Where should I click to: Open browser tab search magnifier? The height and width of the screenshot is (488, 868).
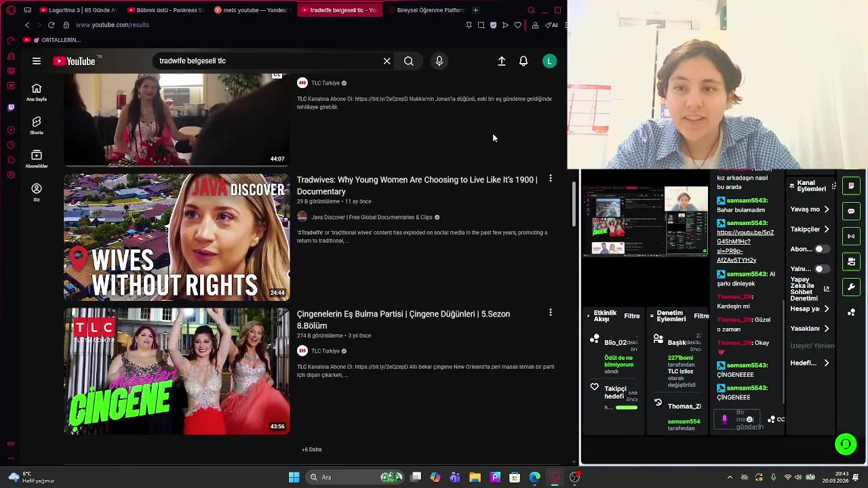(531, 10)
